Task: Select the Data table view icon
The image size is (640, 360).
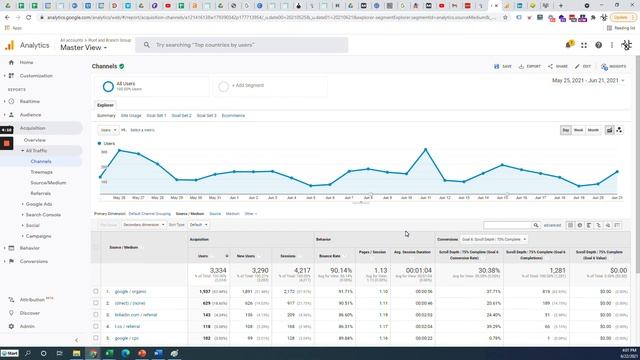Action: [570, 225]
